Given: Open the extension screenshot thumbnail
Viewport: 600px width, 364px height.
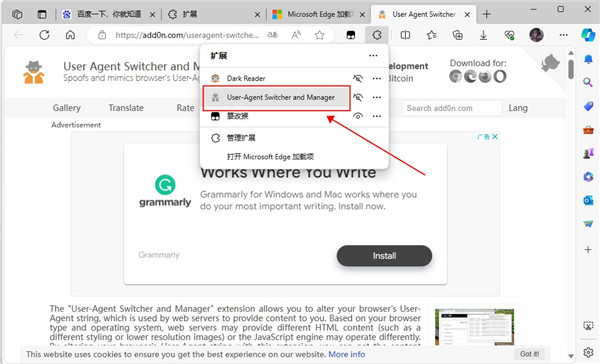Looking at the screenshot, I should point(474,327).
